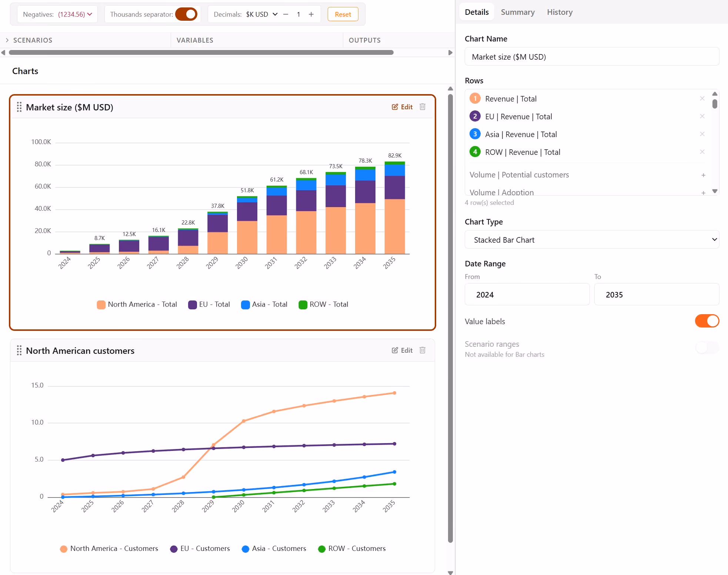Open the $K USD decimals unit dropdown
The image size is (728, 575).
click(262, 14)
